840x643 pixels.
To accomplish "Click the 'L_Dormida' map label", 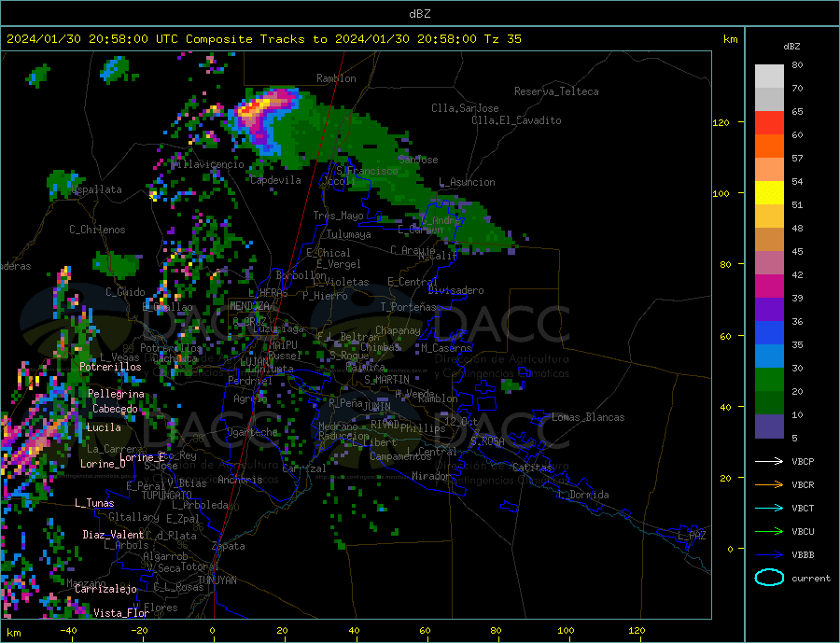I will (584, 495).
